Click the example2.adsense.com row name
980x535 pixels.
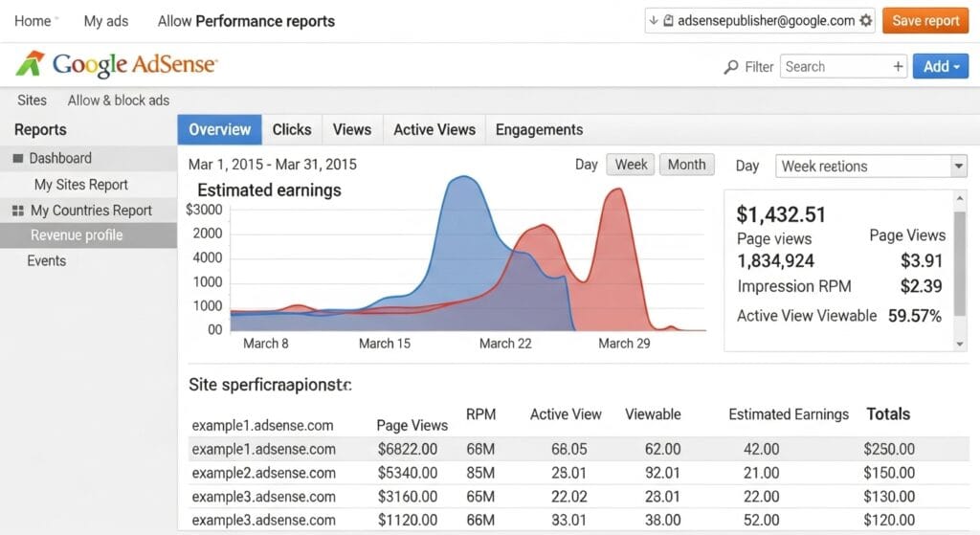(264, 473)
